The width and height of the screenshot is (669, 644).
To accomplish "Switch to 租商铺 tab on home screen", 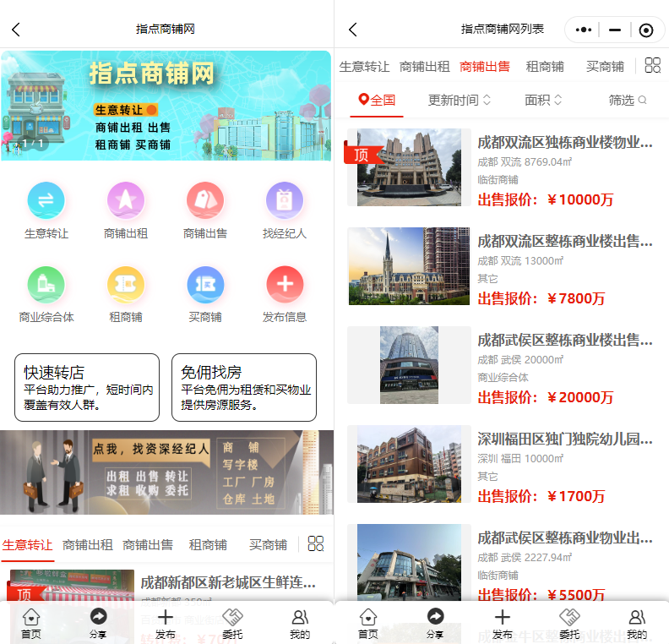I will [208, 545].
